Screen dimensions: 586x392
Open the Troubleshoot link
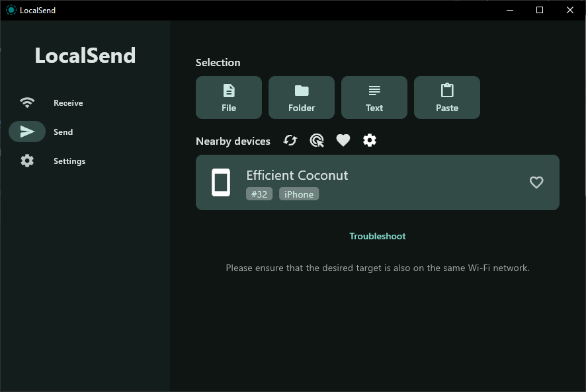pyautogui.click(x=377, y=236)
